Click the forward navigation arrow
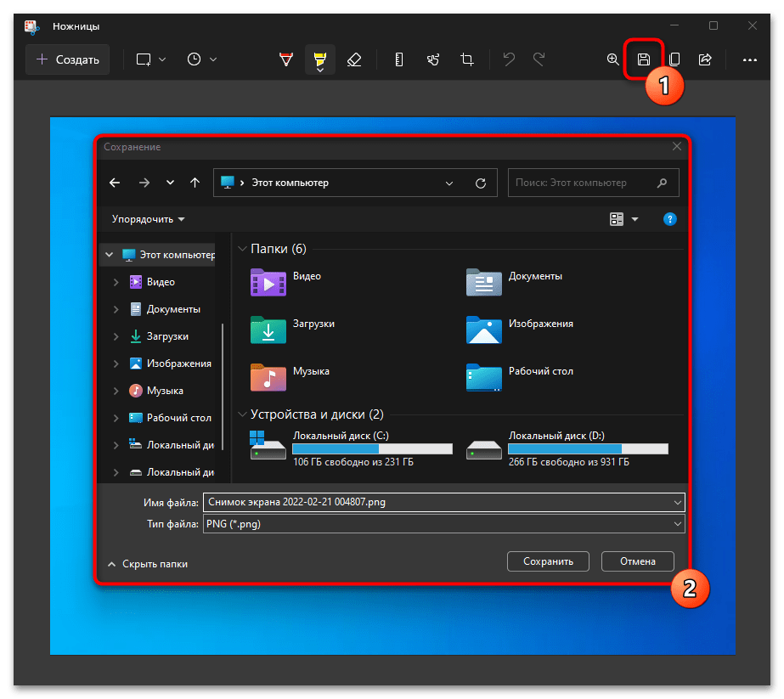The width and height of the screenshot is (784, 699). click(x=144, y=183)
